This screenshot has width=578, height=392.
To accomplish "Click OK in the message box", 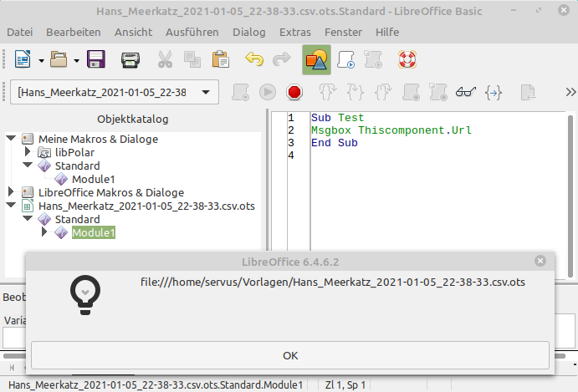I will click(x=290, y=355).
